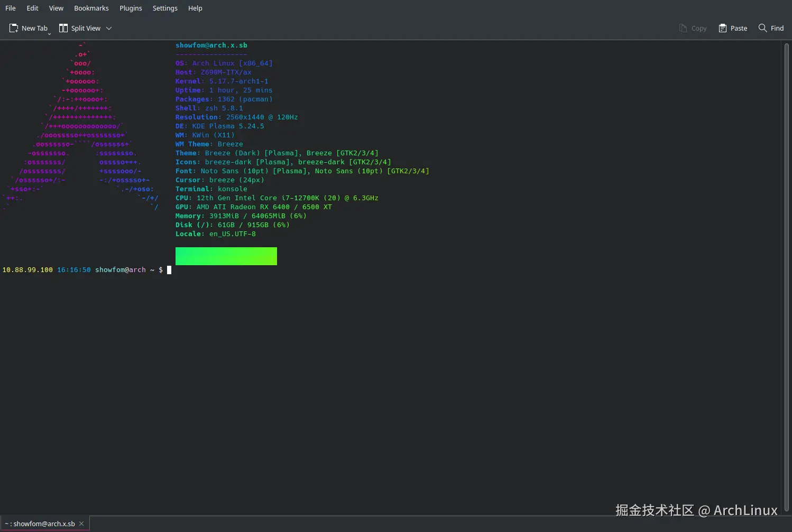This screenshot has width=792, height=532.
Task: Click the 'Host: Z690M-ITX/ax' line
Action: (214, 72)
